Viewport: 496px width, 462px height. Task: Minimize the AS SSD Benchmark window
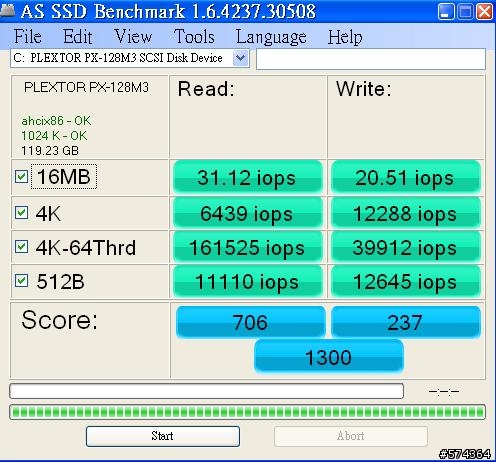(x=446, y=12)
